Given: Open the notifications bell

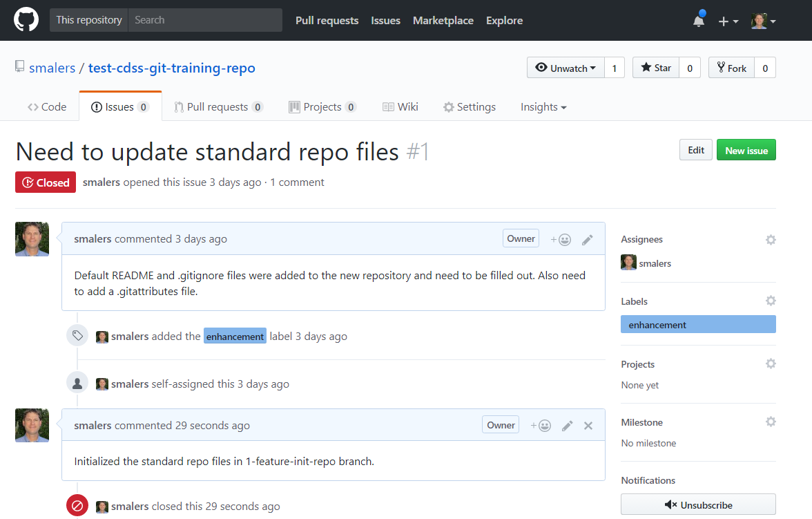Looking at the screenshot, I should [698, 21].
